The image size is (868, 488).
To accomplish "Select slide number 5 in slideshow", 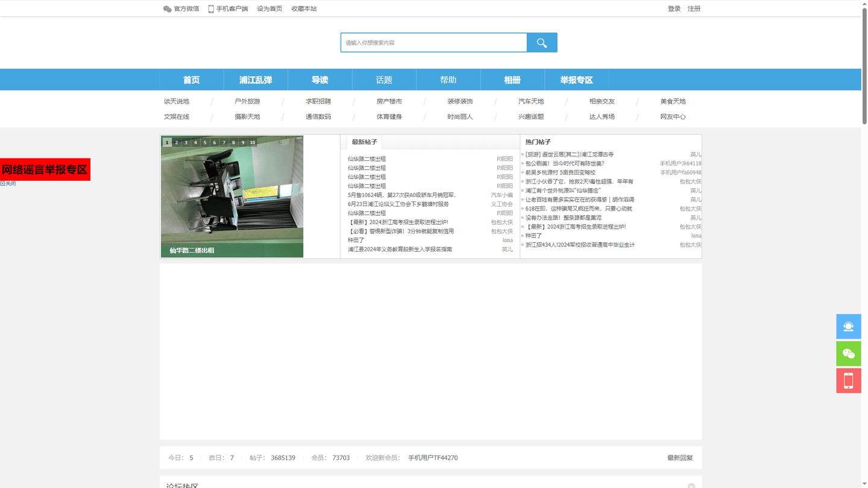I will [205, 143].
